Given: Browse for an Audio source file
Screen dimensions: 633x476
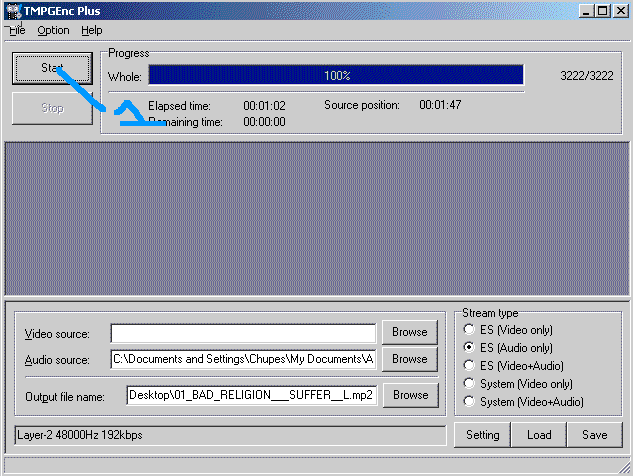Looking at the screenshot, I should pyautogui.click(x=410, y=359).
